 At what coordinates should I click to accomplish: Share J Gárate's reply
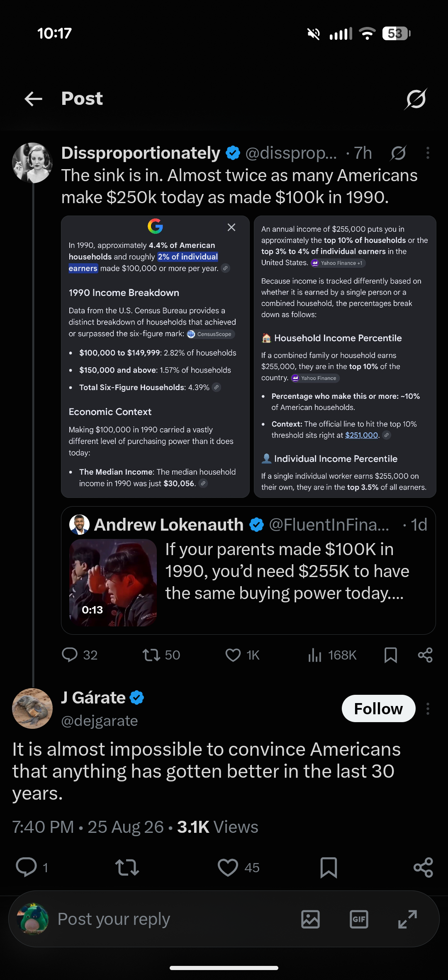423,867
